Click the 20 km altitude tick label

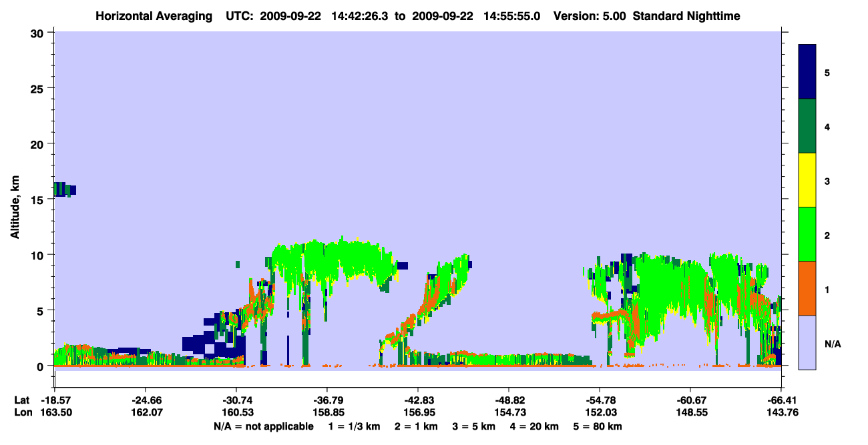click(39, 144)
